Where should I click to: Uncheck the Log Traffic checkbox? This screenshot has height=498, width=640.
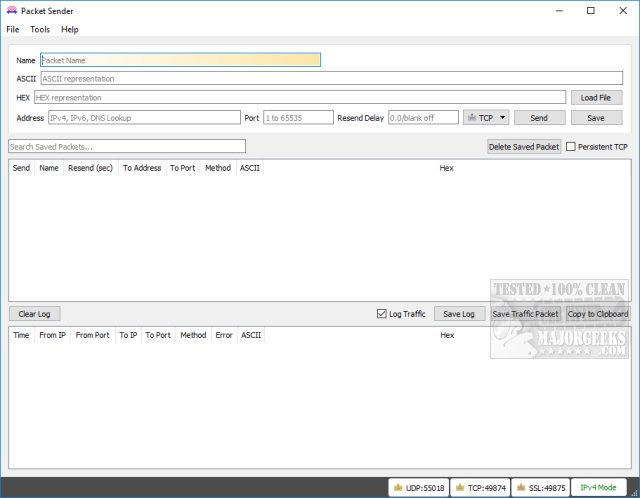382,314
